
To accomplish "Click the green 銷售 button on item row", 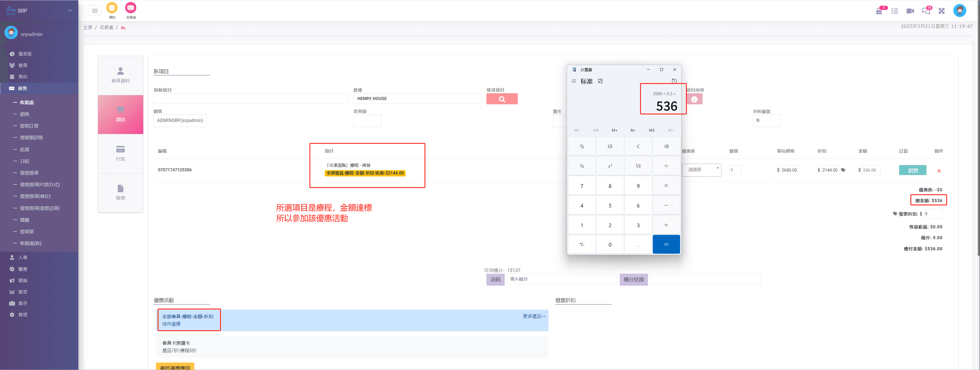I will [x=912, y=170].
